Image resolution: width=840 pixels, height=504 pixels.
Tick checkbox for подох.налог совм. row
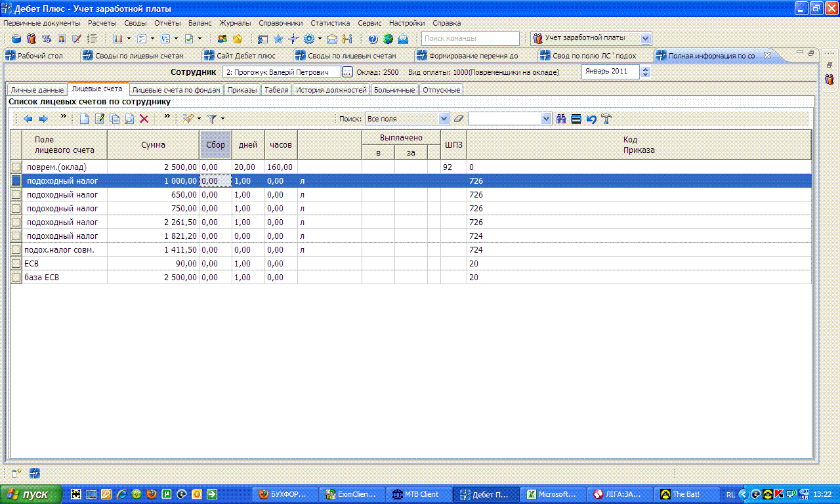click(16, 250)
